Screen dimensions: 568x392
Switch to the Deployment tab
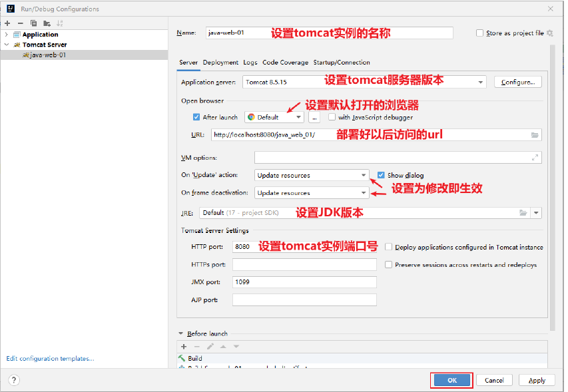tap(220, 63)
